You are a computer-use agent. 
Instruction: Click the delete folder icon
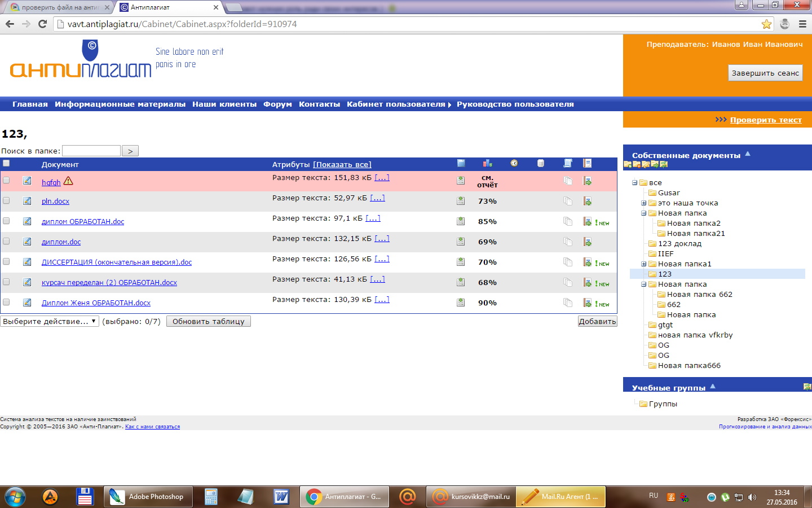click(637, 164)
